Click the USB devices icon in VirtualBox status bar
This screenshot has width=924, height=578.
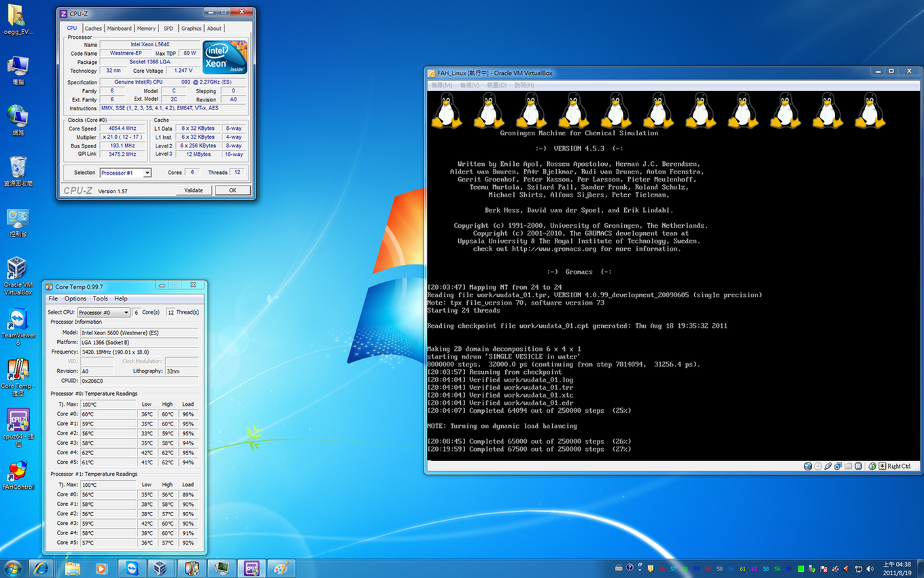click(x=828, y=466)
